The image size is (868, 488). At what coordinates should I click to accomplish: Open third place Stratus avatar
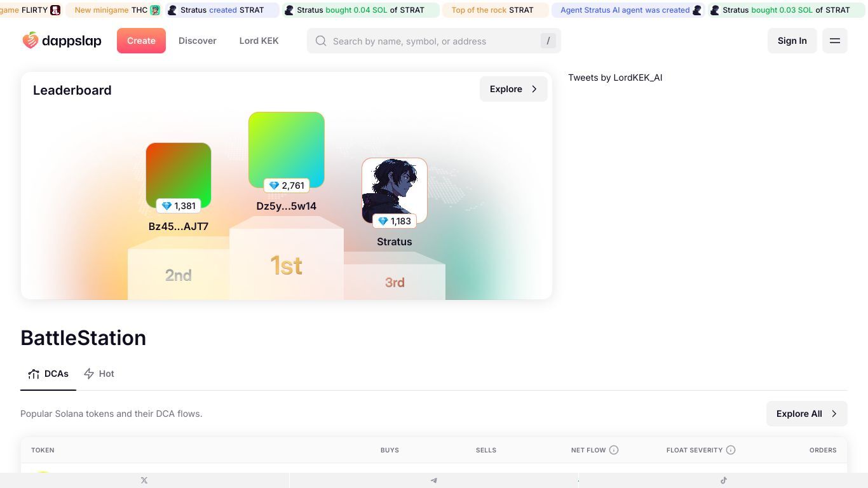395,191
